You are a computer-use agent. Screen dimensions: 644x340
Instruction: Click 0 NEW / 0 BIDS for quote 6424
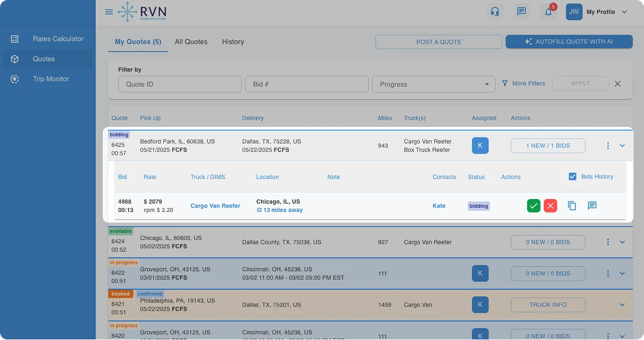[x=548, y=242]
